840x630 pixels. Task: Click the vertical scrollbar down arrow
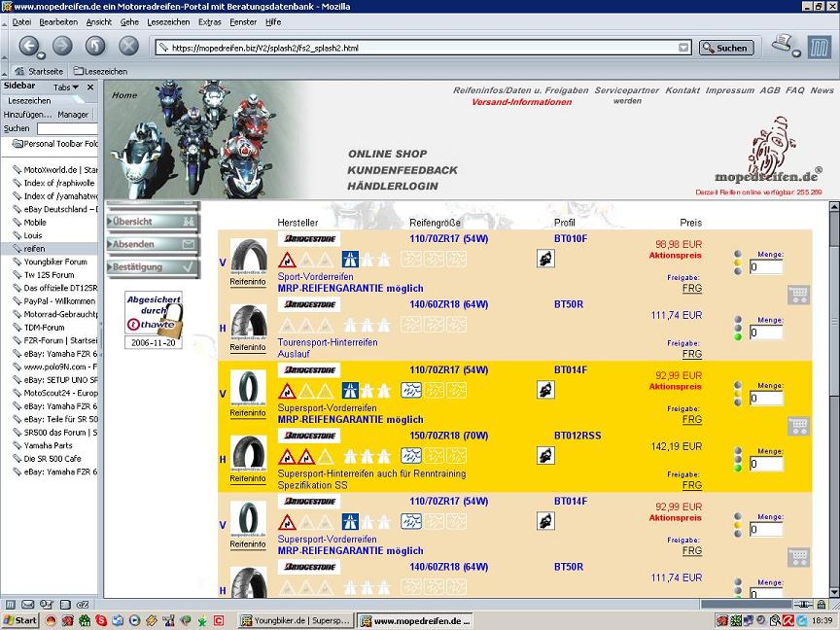pos(834,592)
